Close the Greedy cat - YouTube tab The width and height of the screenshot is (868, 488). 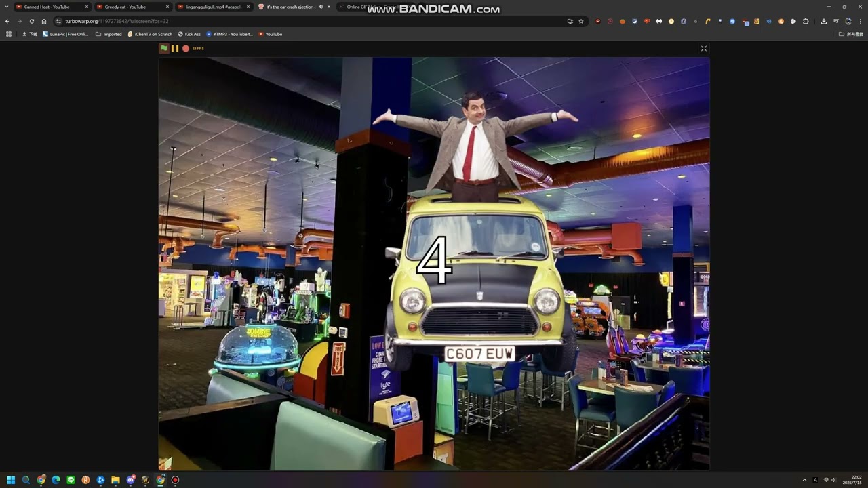point(167,7)
